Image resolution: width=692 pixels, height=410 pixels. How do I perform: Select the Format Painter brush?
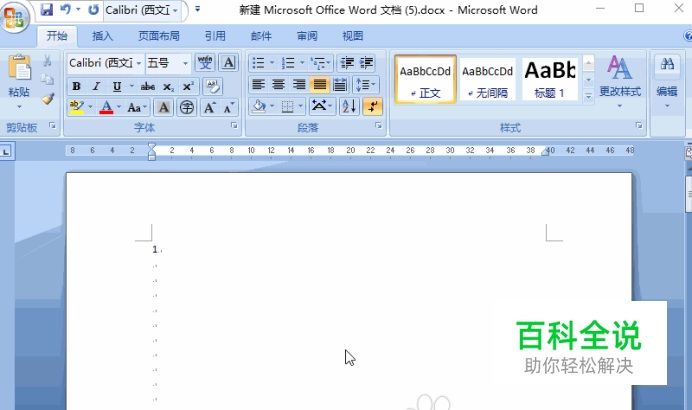[x=47, y=98]
